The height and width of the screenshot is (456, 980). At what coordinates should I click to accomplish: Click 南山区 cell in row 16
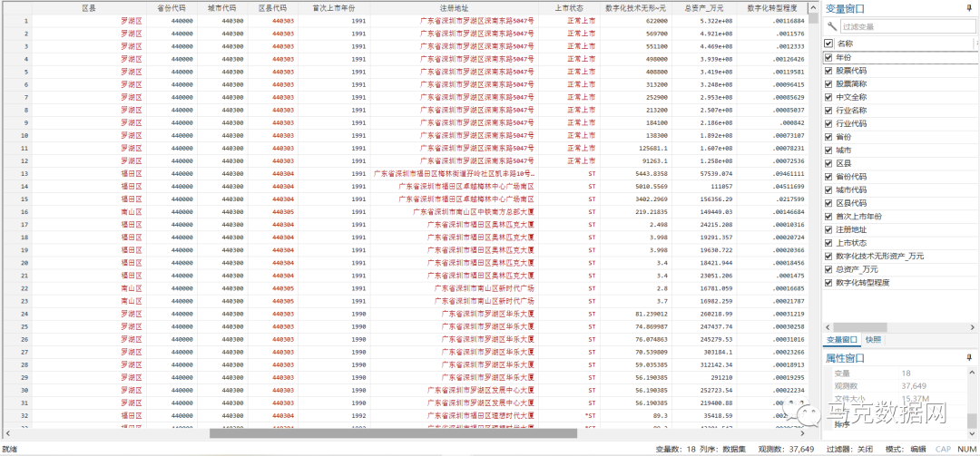pyautogui.click(x=89, y=212)
